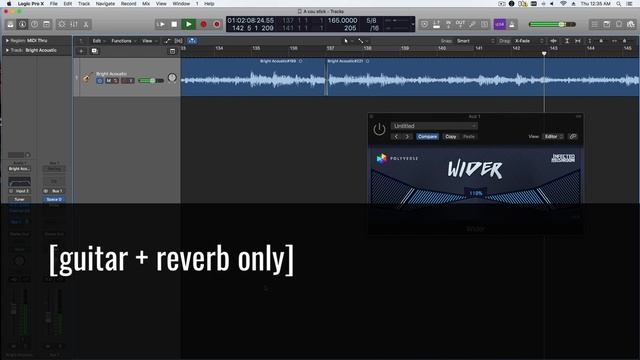640x360 pixels.
Task: Open List Editors button
Action: (595, 24)
